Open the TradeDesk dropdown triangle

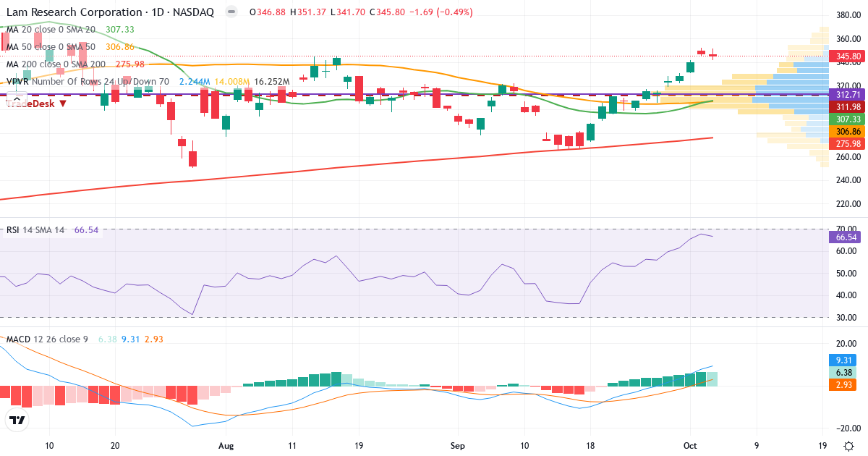click(63, 104)
